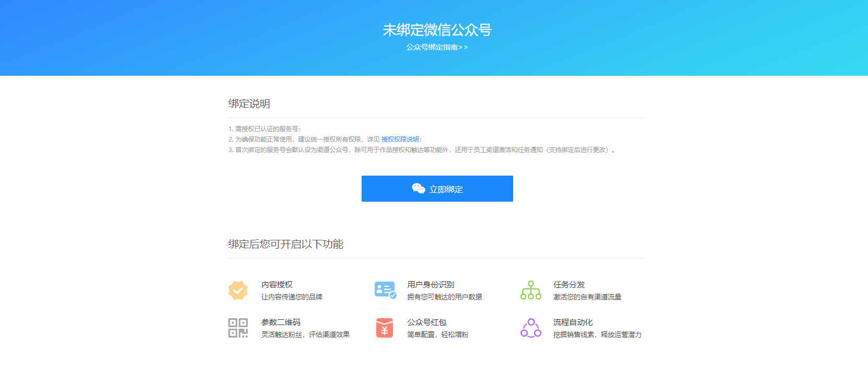Click the 立即绑定 button
This screenshot has width=868, height=382.
click(437, 189)
